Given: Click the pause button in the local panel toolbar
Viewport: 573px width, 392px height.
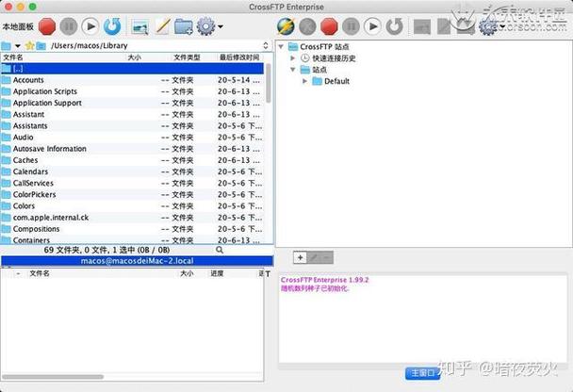Looking at the screenshot, I should tap(69, 26).
